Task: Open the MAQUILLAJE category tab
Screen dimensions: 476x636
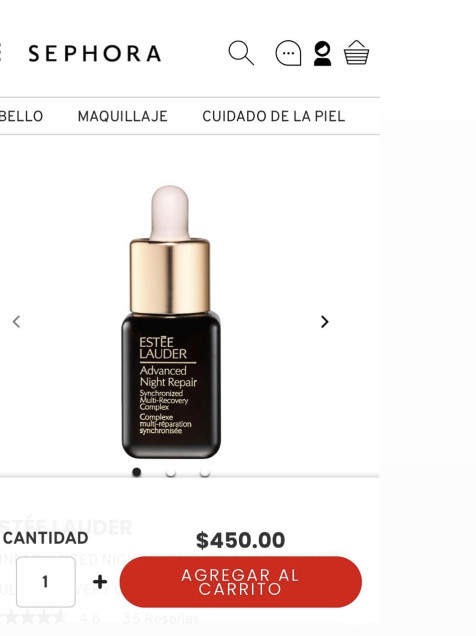Action: point(122,116)
